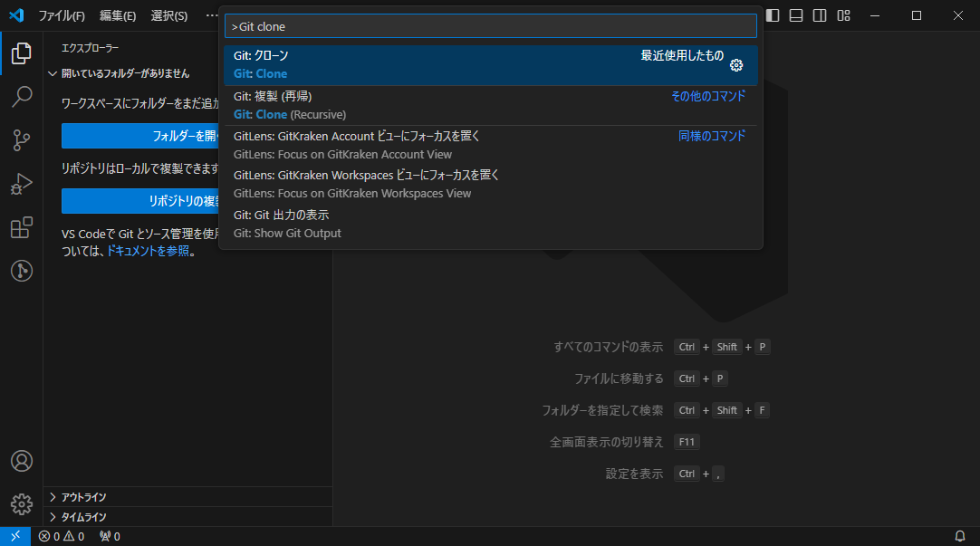Select the Git: クローン command
The height and width of the screenshot is (546, 980).
491,65
